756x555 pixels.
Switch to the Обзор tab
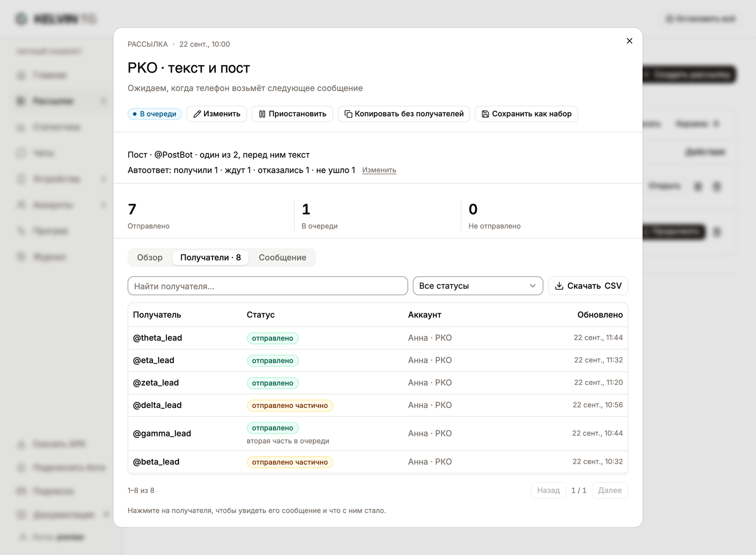150,257
